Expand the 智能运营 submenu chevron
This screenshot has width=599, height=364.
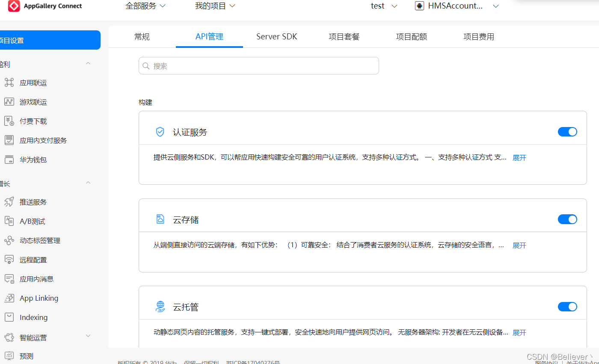click(88, 336)
